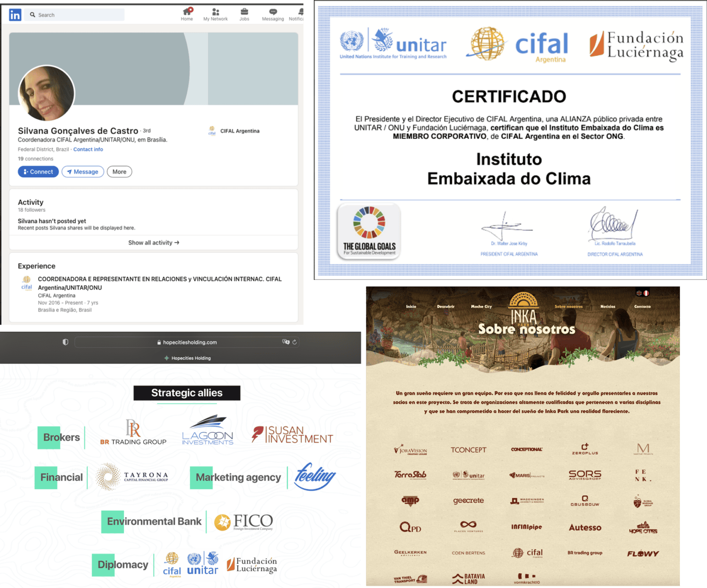Open Silvana's Contact info link
The image size is (707, 588).
tap(88, 149)
